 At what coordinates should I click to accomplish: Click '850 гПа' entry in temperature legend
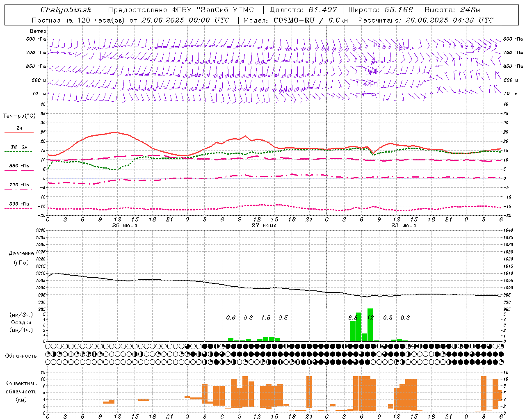[x=19, y=166]
